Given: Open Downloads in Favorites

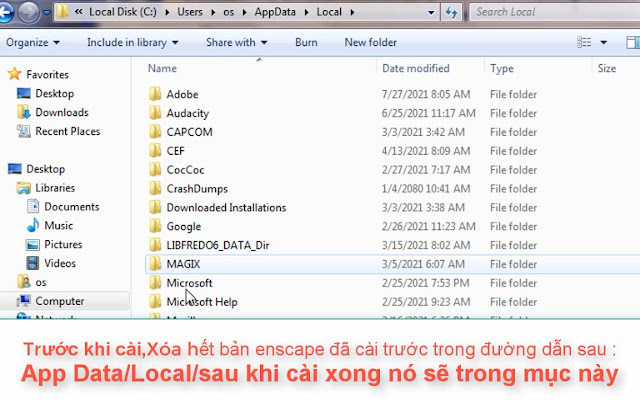Looking at the screenshot, I should 53,112.
